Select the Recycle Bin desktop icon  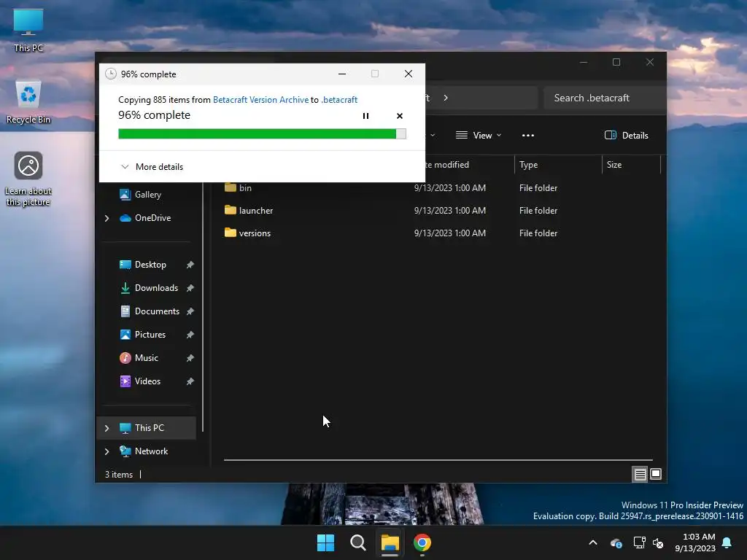(x=28, y=102)
